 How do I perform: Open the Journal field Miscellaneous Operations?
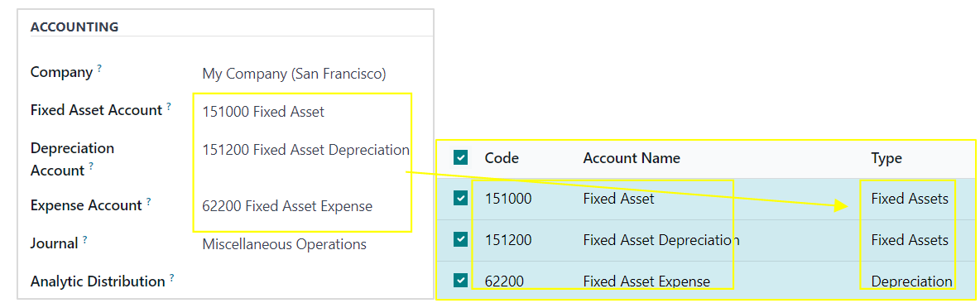pos(285,244)
